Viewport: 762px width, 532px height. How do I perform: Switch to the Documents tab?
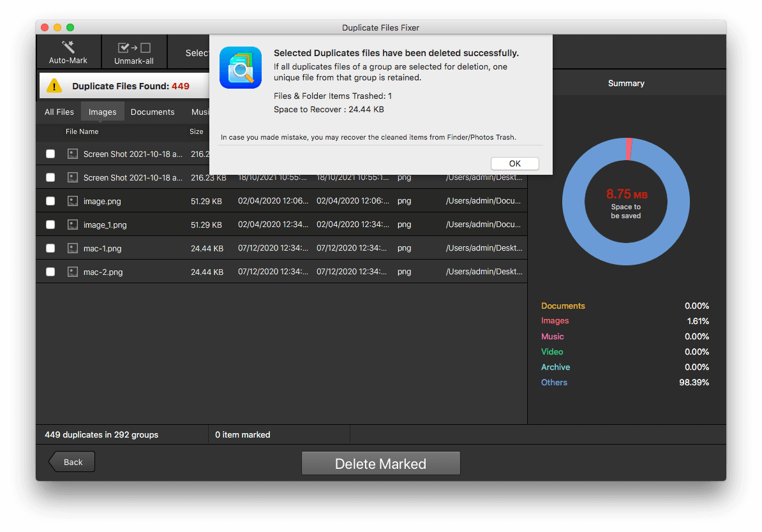coord(153,112)
